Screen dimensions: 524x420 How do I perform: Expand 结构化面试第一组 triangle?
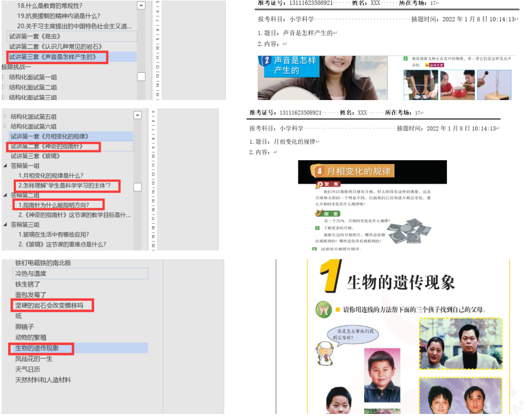pos(3,77)
